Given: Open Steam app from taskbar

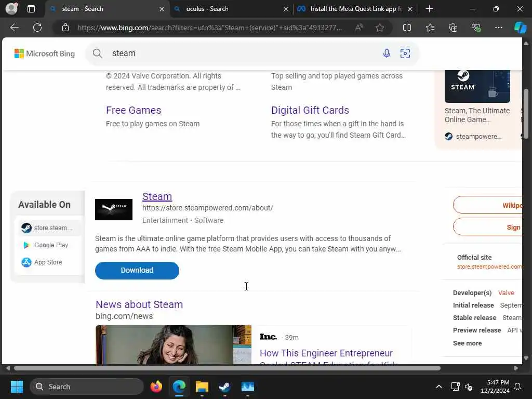Looking at the screenshot, I should (x=224, y=387).
